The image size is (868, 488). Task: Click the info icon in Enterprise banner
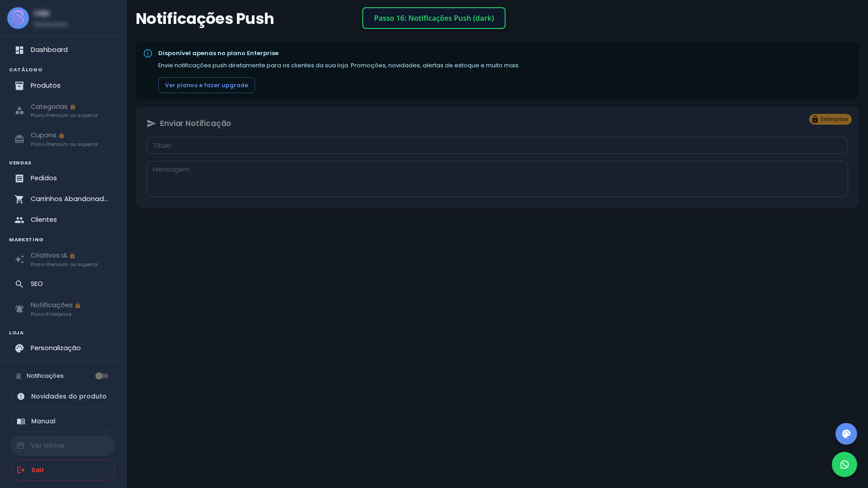coord(148,53)
